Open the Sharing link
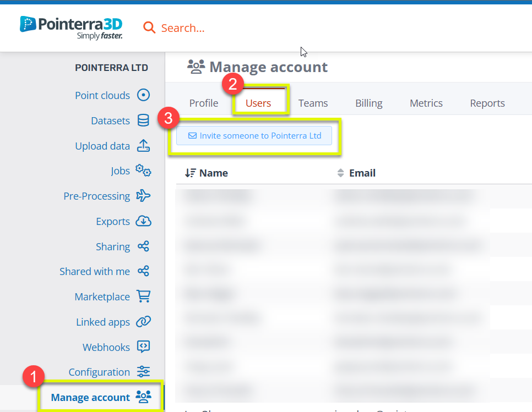 pyautogui.click(x=113, y=246)
